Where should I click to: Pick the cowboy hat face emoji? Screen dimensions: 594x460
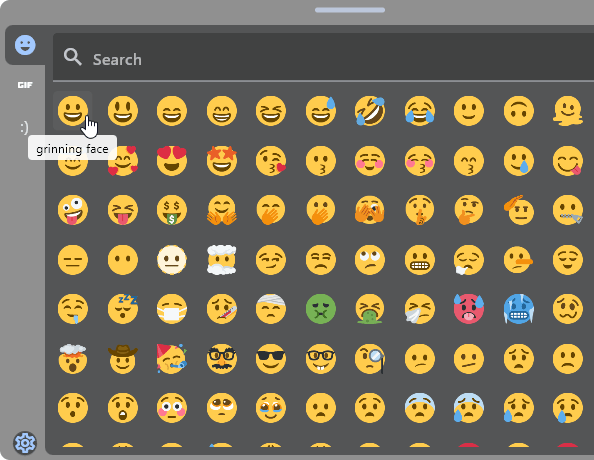122,358
